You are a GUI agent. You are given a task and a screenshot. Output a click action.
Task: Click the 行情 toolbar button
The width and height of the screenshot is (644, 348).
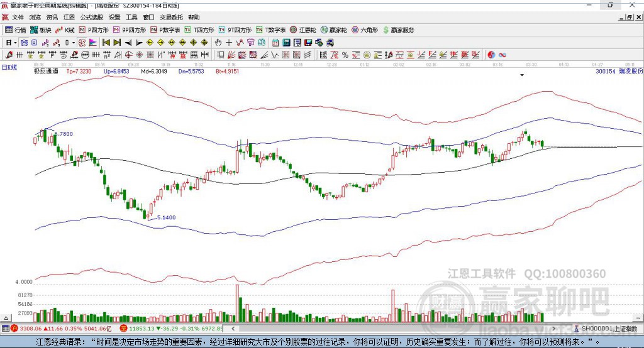click(x=16, y=30)
